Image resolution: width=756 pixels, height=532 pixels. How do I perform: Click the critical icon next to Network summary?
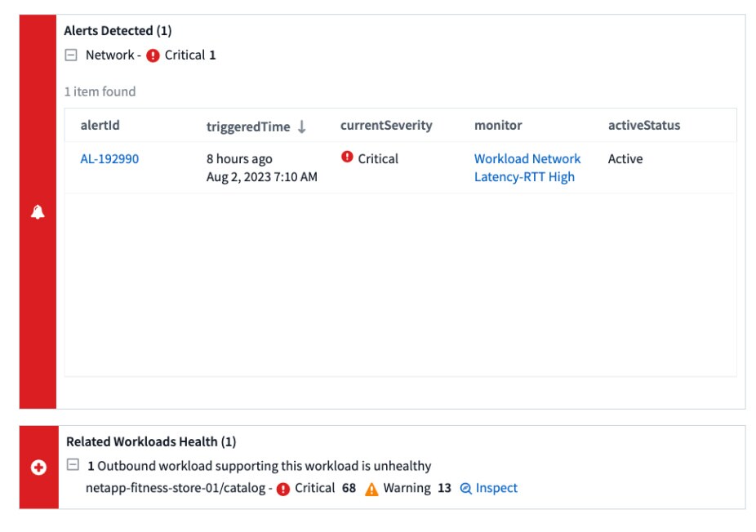pos(153,55)
